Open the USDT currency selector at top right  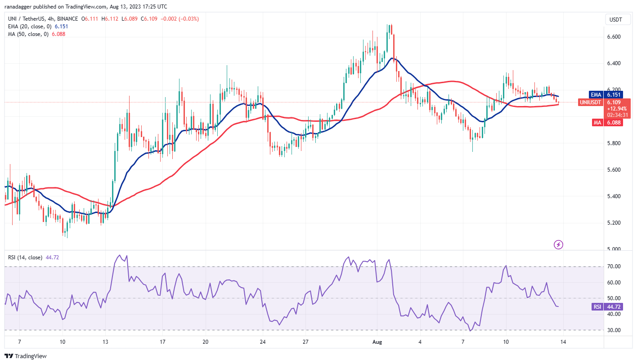pyautogui.click(x=617, y=19)
